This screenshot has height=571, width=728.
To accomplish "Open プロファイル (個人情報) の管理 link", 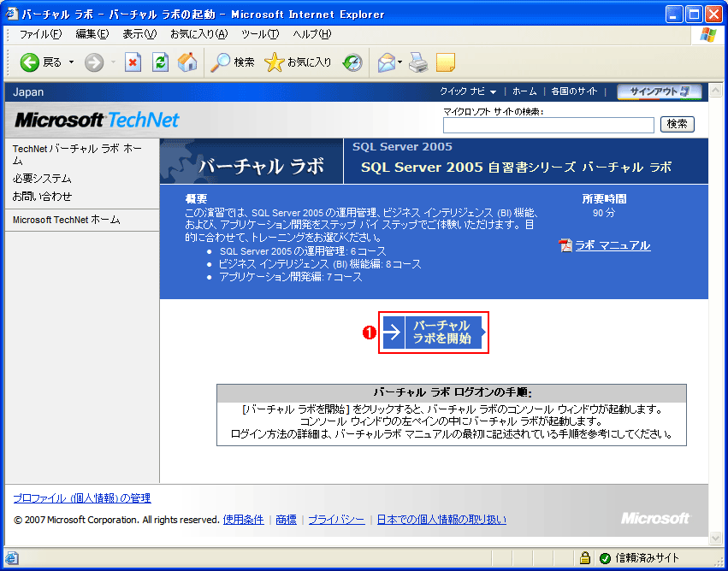I will (x=82, y=498).
